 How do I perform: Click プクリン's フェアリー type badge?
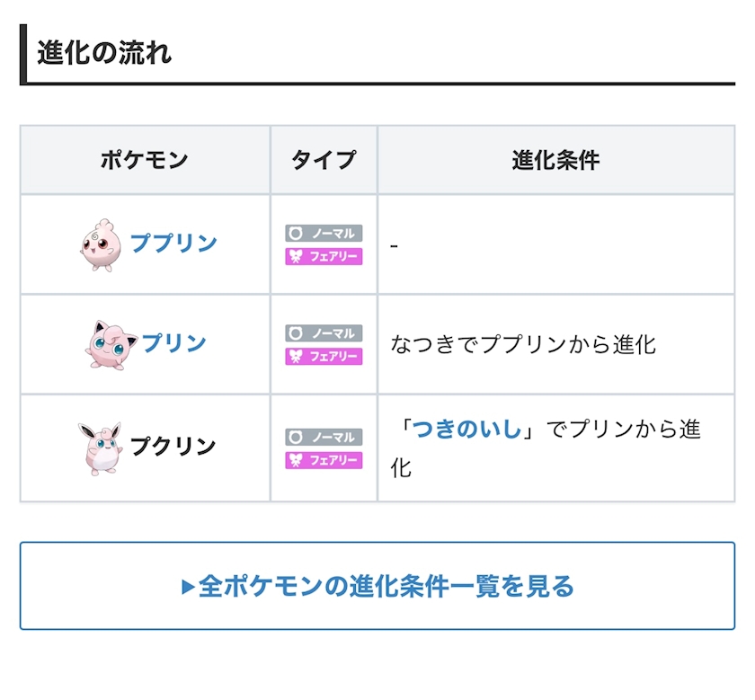pyautogui.click(x=324, y=460)
